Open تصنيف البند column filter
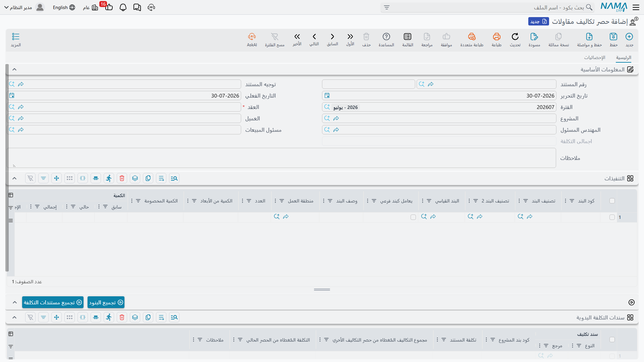644x362 pixels. click(x=526, y=201)
